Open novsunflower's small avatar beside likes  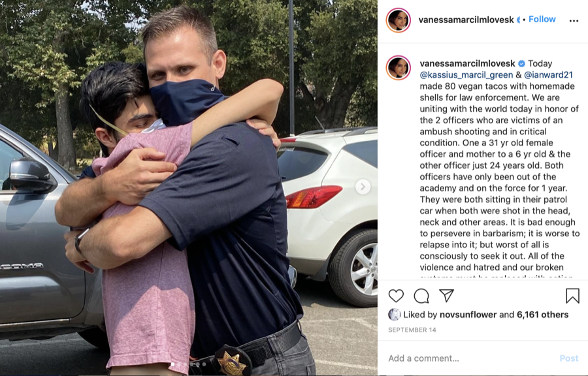pyautogui.click(x=394, y=315)
